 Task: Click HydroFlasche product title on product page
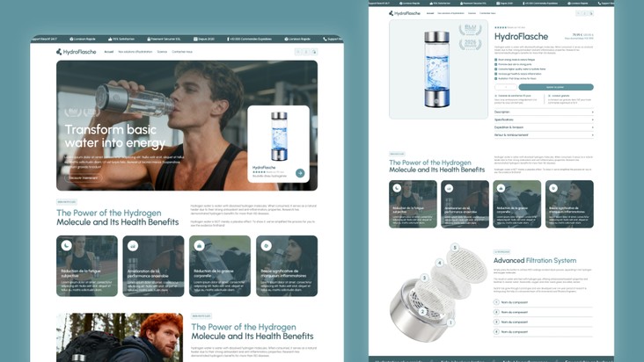[x=521, y=37]
